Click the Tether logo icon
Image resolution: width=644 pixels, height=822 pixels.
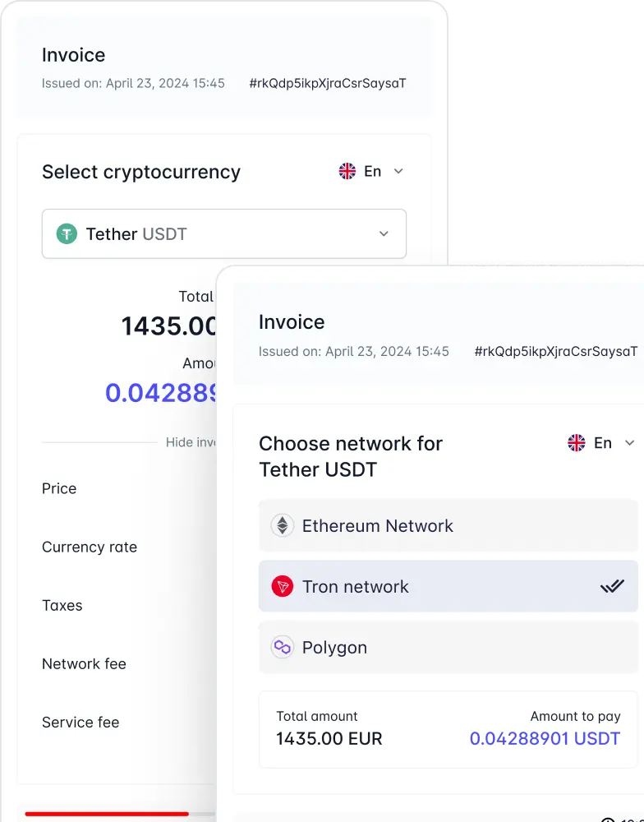click(67, 234)
